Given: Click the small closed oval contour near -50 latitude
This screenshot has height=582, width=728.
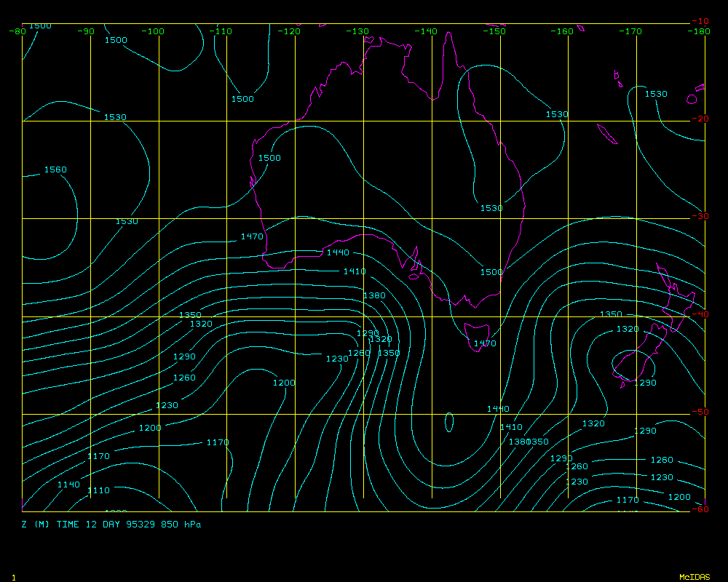Looking at the screenshot, I should coord(448,421).
